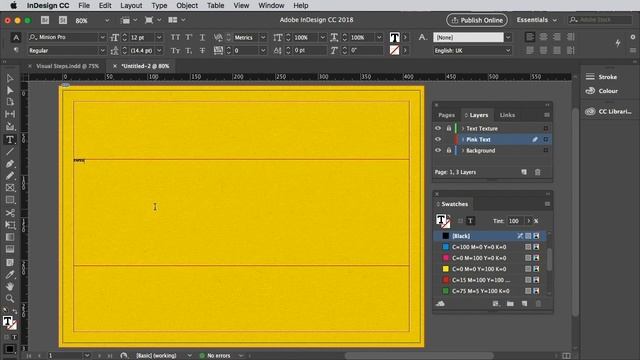
Task: Select the Zoom tool
Action: (x=10, y=298)
